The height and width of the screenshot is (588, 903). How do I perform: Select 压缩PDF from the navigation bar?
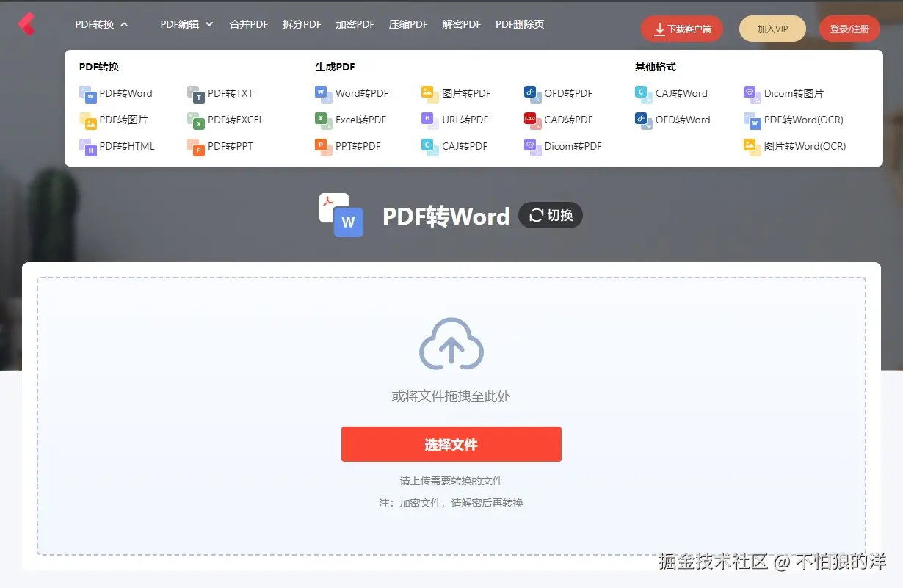point(408,23)
